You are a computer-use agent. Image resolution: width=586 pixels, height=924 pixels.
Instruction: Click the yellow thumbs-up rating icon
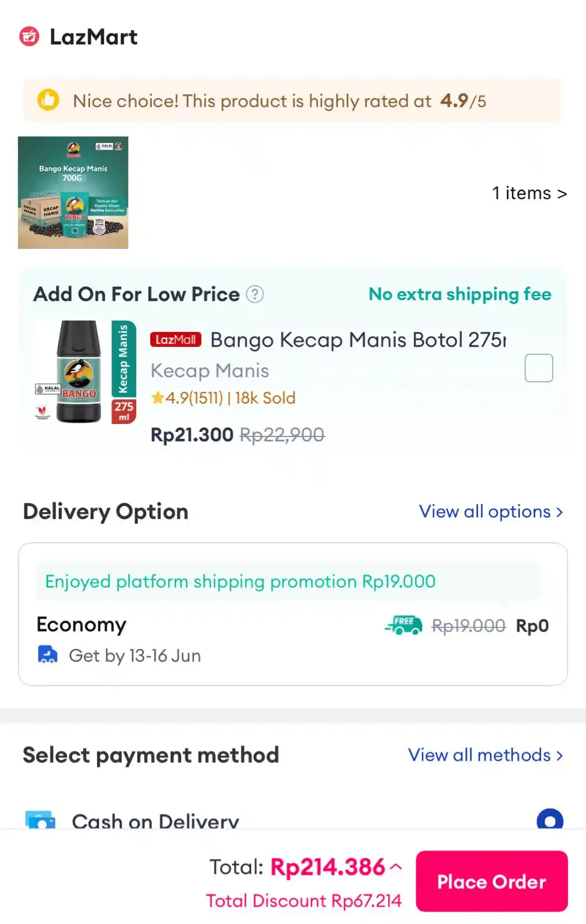coord(48,100)
